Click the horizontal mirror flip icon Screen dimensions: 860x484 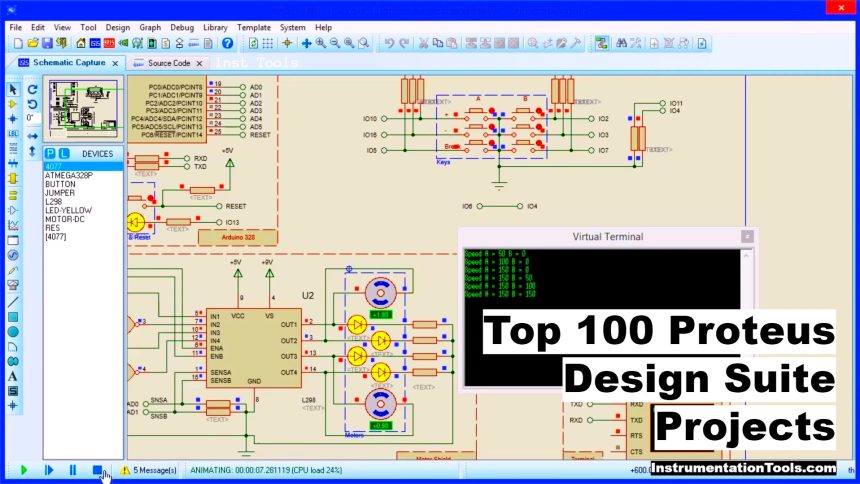click(x=32, y=136)
